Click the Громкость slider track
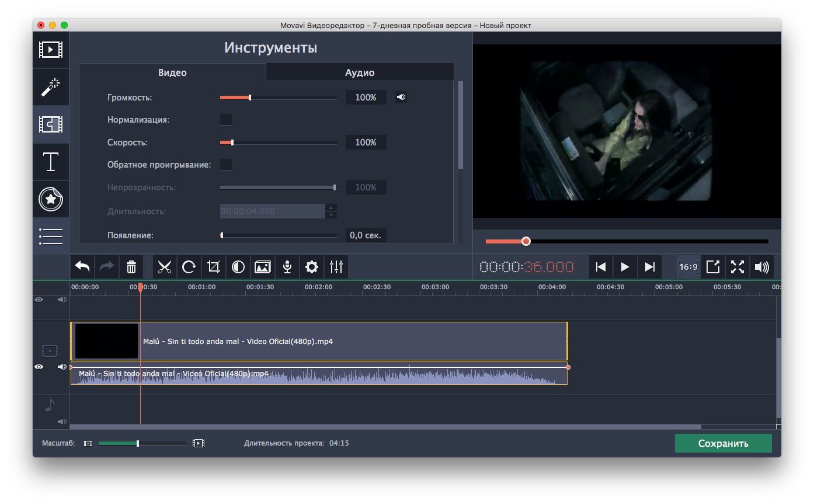The height and width of the screenshot is (504, 814). coord(279,98)
